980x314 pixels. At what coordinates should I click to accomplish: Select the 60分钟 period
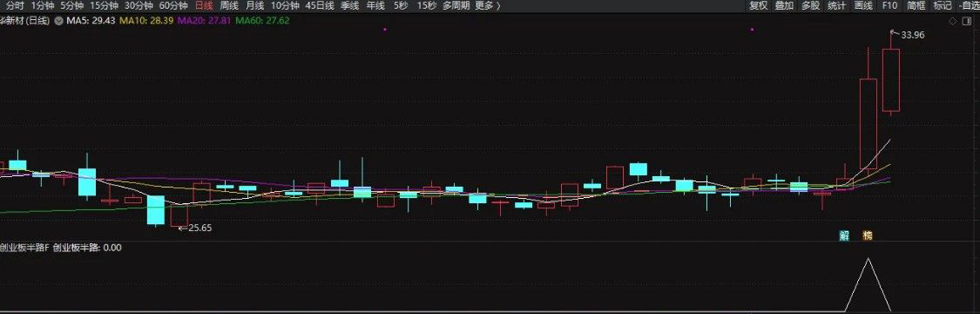173,5
